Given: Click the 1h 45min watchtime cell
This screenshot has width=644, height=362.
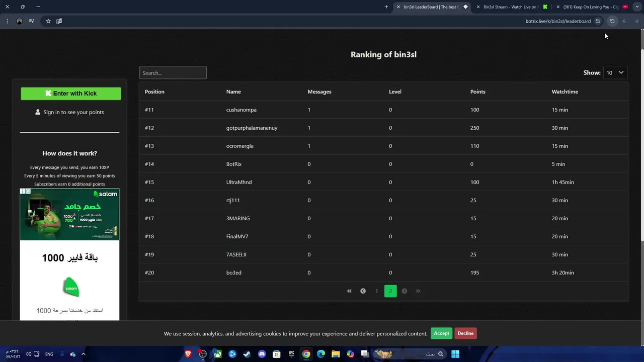Looking at the screenshot, I should 563,182.
